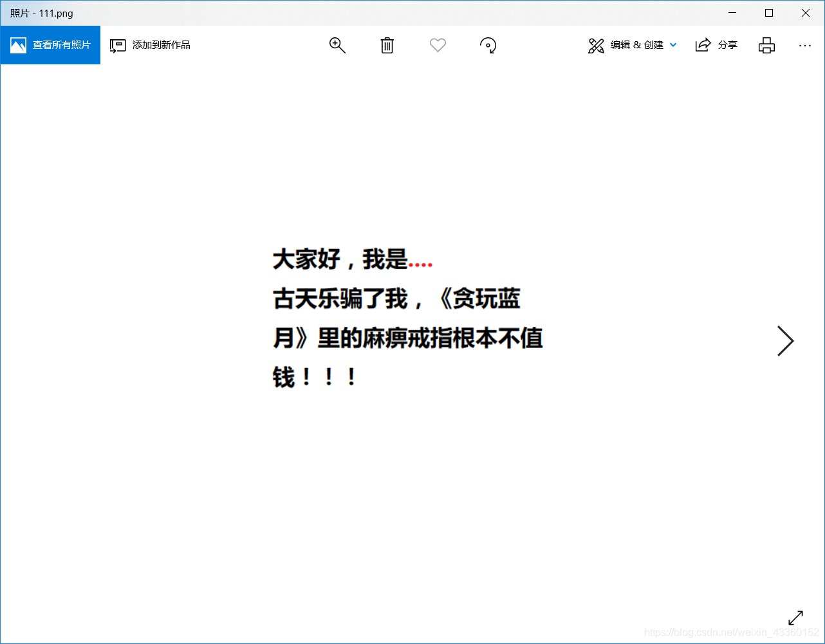Click the zoom magnifier icon
The width and height of the screenshot is (825, 644).
337,45
